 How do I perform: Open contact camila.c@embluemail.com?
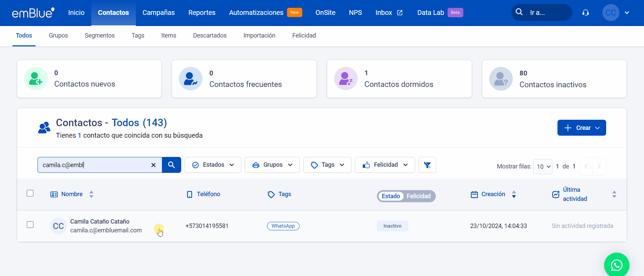pyautogui.click(x=106, y=230)
